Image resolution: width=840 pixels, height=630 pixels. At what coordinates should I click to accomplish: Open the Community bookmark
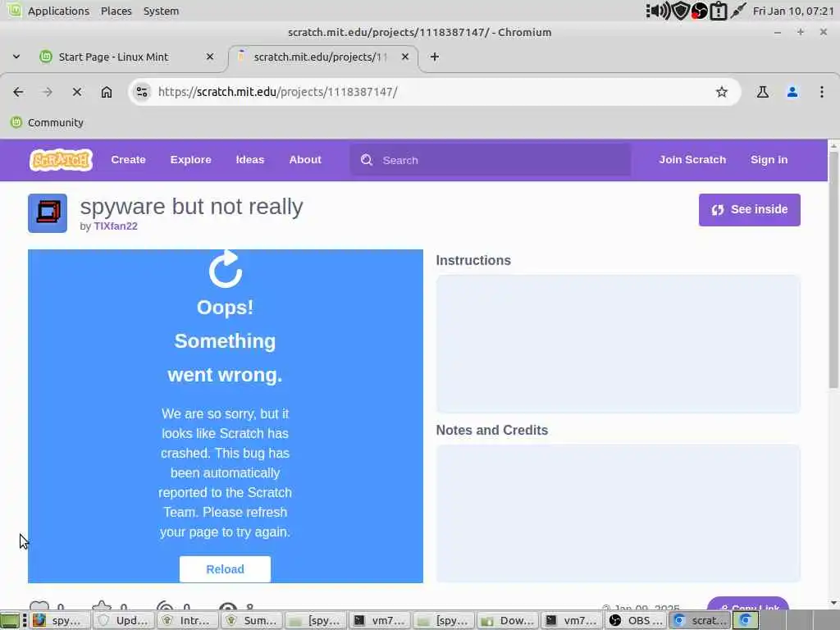[47, 123]
